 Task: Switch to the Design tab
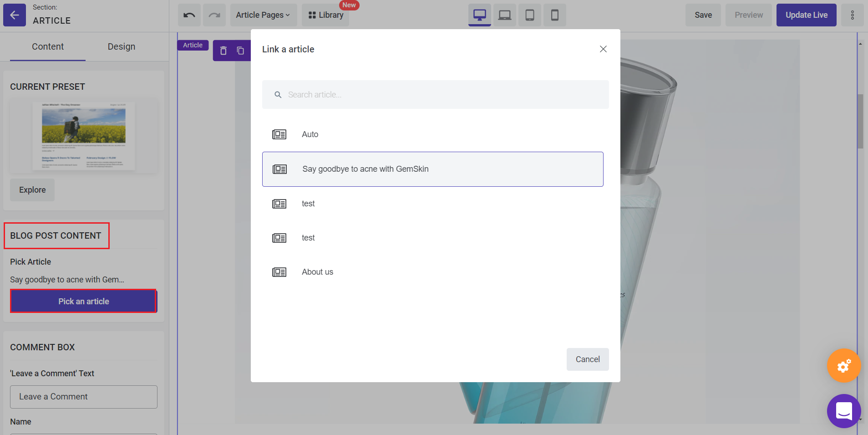(122, 46)
